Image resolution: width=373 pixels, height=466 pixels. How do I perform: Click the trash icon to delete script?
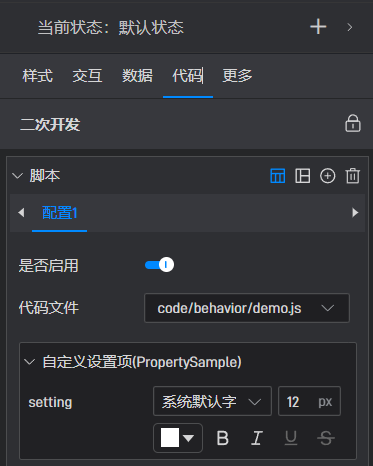(353, 176)
